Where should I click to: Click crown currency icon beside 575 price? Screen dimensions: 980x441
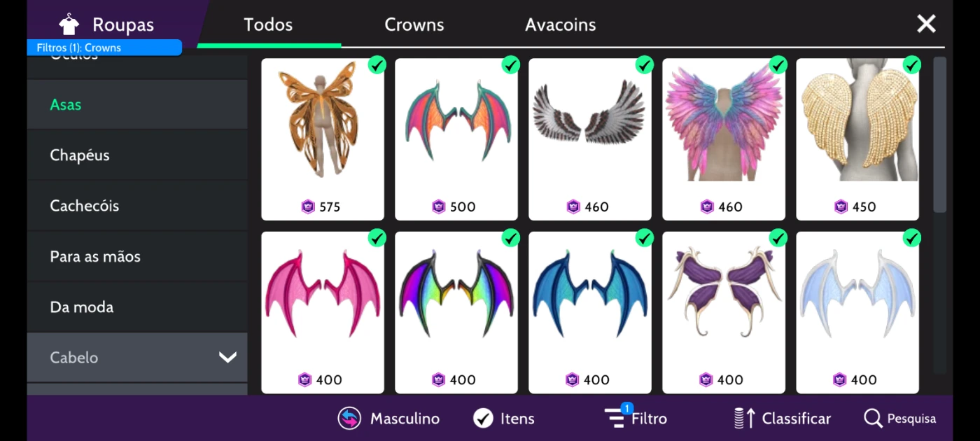coord(308,206)
